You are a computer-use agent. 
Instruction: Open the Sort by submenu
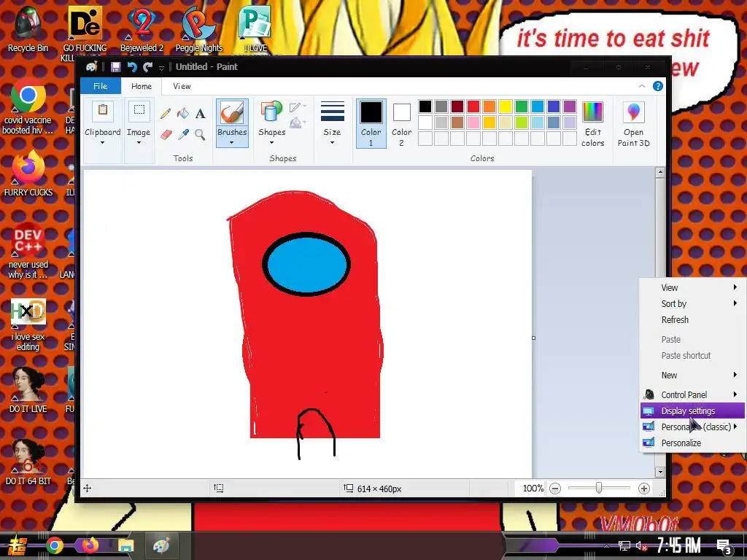click(x=692, y=303)
